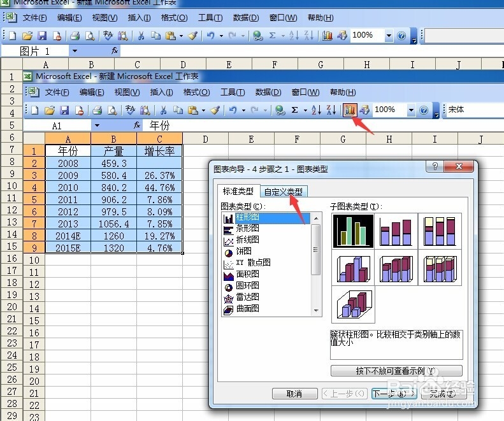Viewport: 504px width, 421px height.
Task: Open the zoom 100% dropdown in outer toolbar
Action: pos(389,36)
